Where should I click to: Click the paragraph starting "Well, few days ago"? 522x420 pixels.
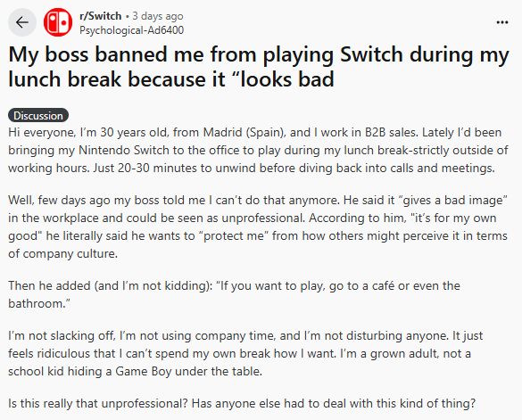coord(258,226)
